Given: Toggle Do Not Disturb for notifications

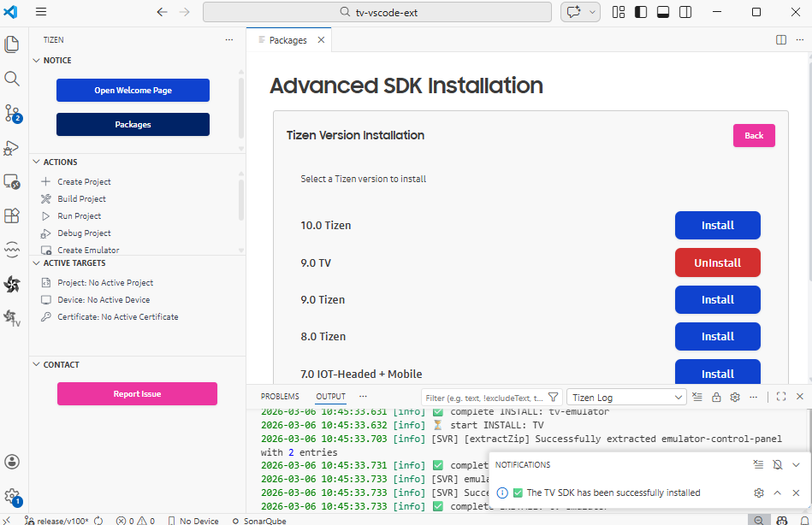Looking at the screenshot, I should click(x=777, y=464).
